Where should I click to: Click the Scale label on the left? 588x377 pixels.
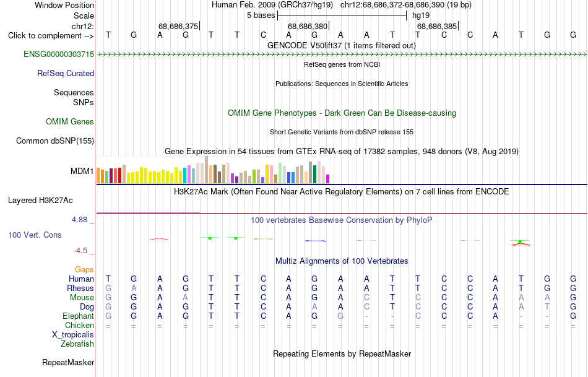tap(84, 15)
